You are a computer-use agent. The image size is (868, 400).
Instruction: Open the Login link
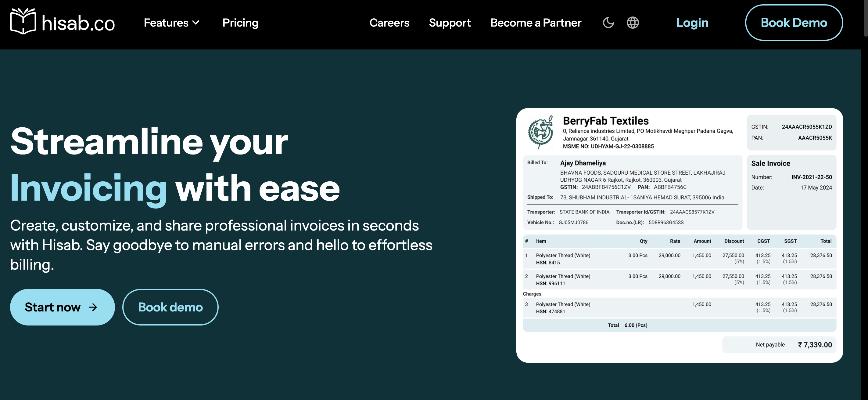pyautogui.click(x=692, y=23)
